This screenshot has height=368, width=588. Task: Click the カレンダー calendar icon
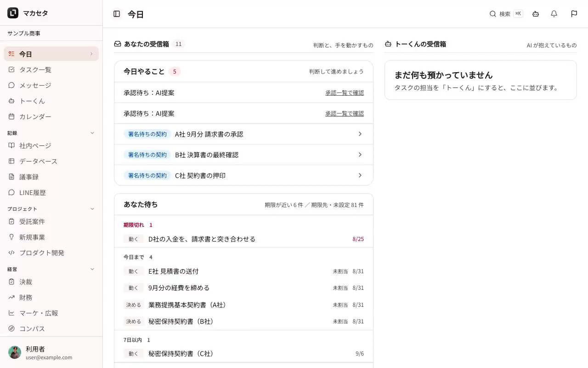(11, 116)
